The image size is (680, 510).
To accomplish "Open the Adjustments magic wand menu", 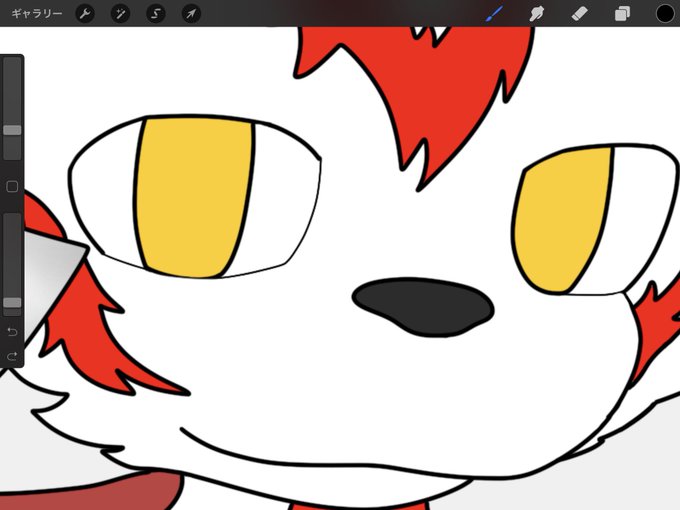I will [x=120, y=14].
